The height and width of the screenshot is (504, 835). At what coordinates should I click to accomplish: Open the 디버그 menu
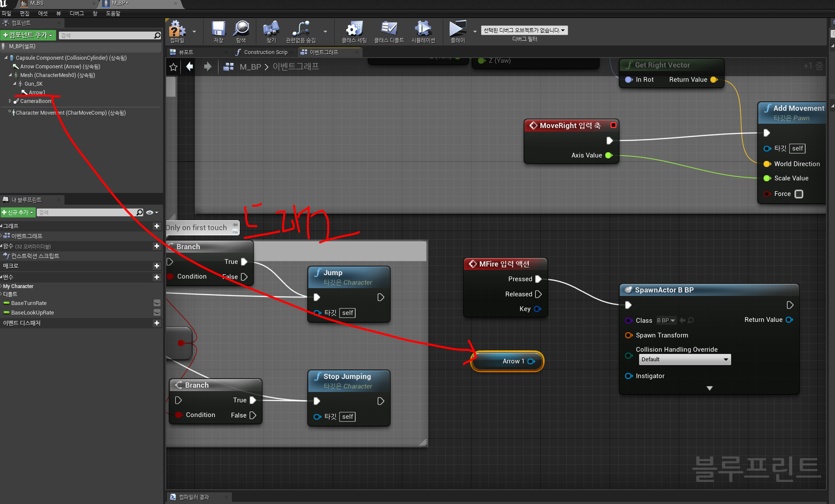point(77,13)
